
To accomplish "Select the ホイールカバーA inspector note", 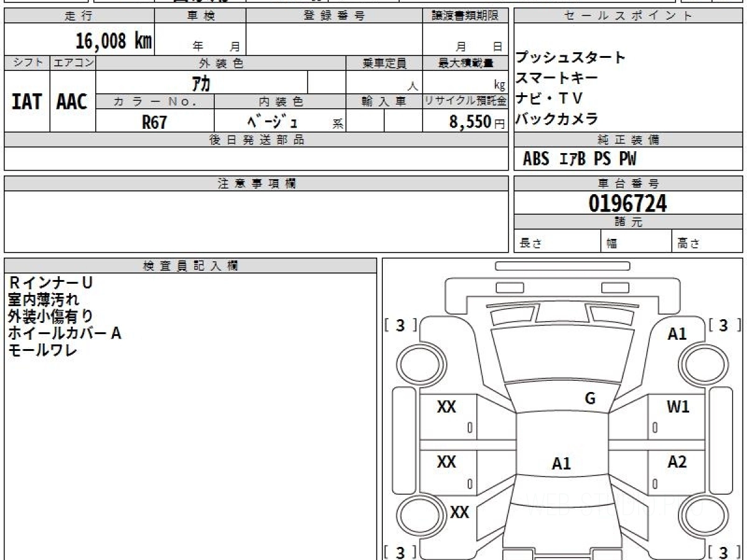I will point(64,334).
